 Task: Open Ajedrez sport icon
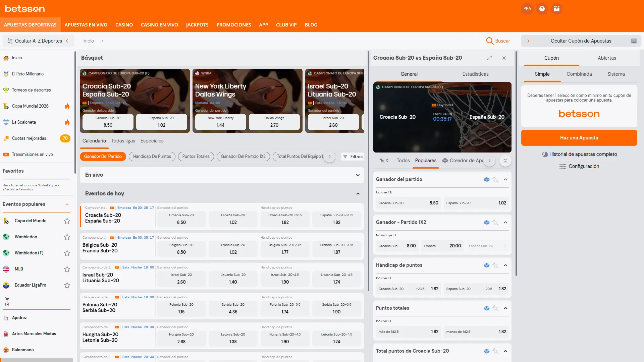(6, 318)
